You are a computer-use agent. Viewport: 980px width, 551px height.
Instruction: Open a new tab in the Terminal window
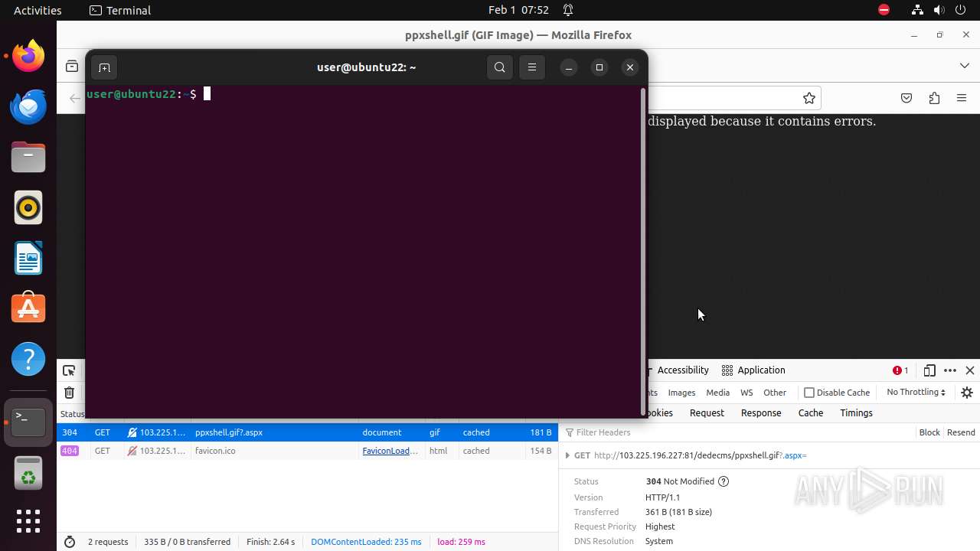click(104, 67)
